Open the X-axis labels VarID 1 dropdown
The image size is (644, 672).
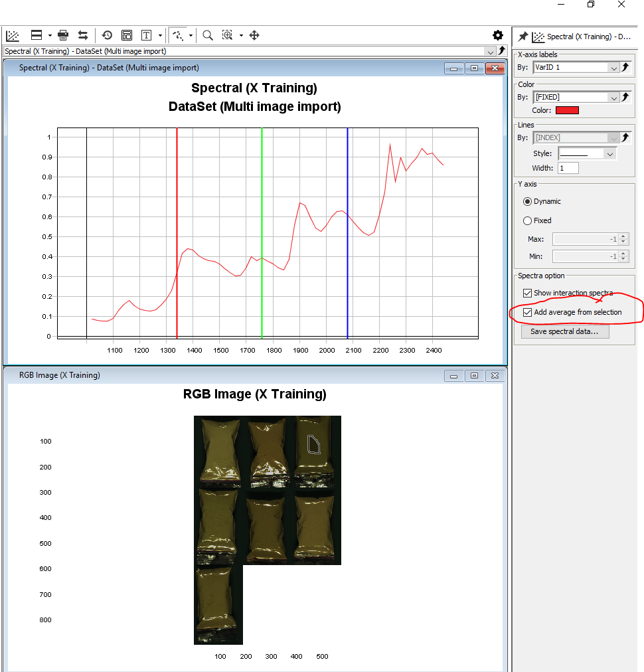point(613,67)
